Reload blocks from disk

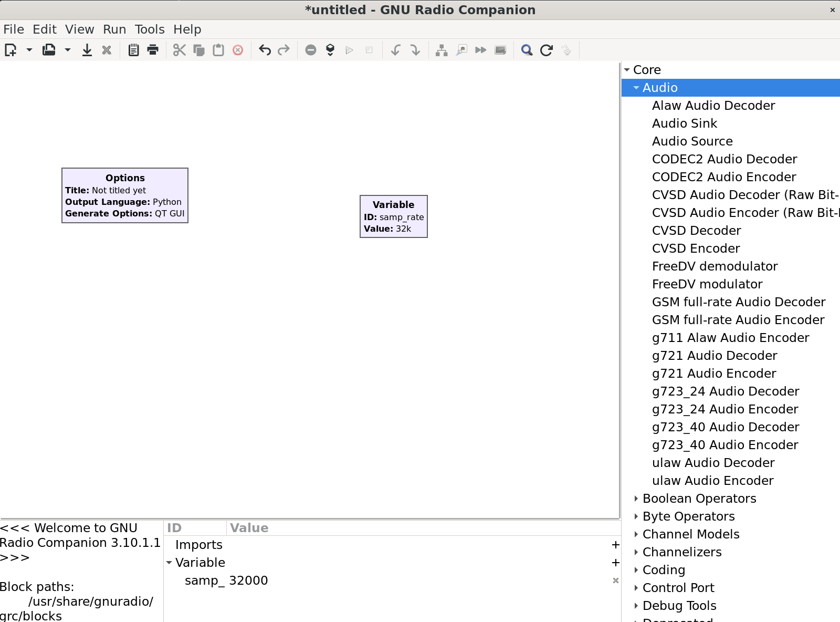tap(547, 50)
